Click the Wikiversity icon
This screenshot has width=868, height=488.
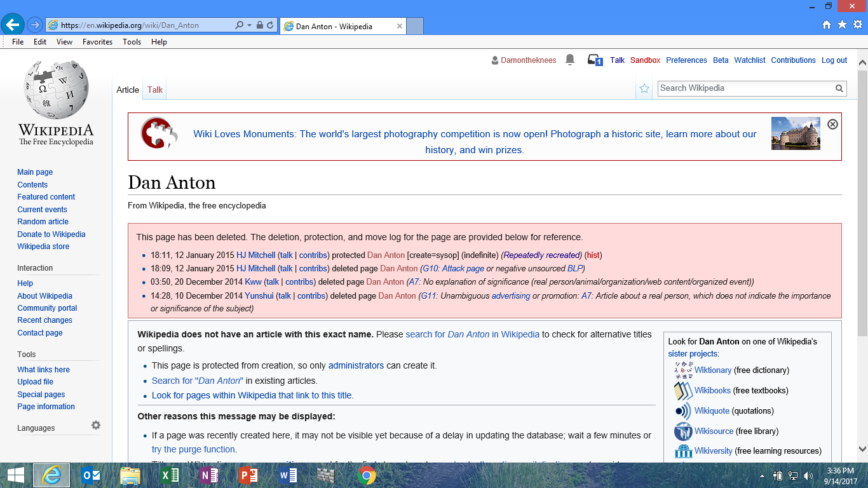coord(683,451)
